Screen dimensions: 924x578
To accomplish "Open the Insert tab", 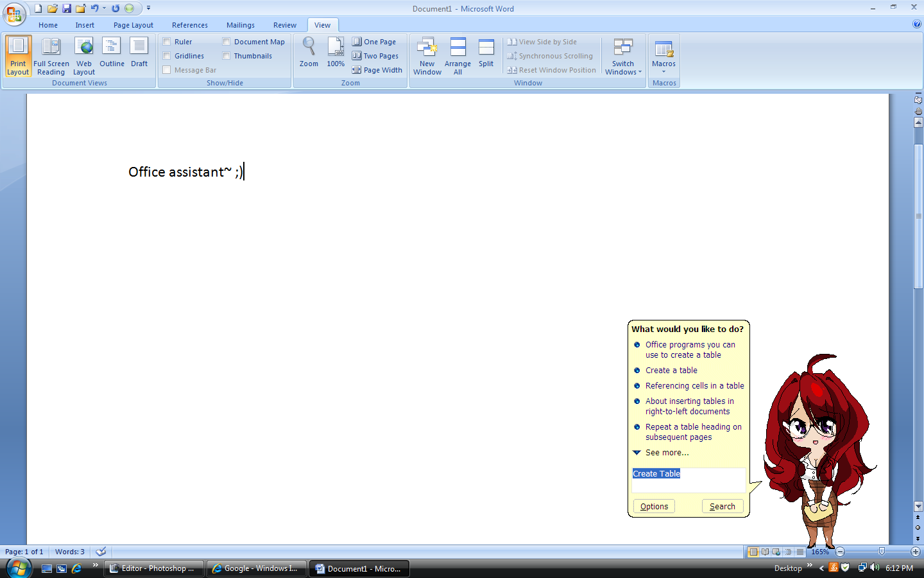I will coord(85,25).
